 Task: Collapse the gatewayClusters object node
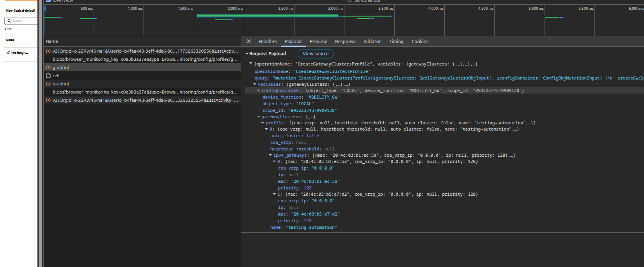tap(259, 117)
